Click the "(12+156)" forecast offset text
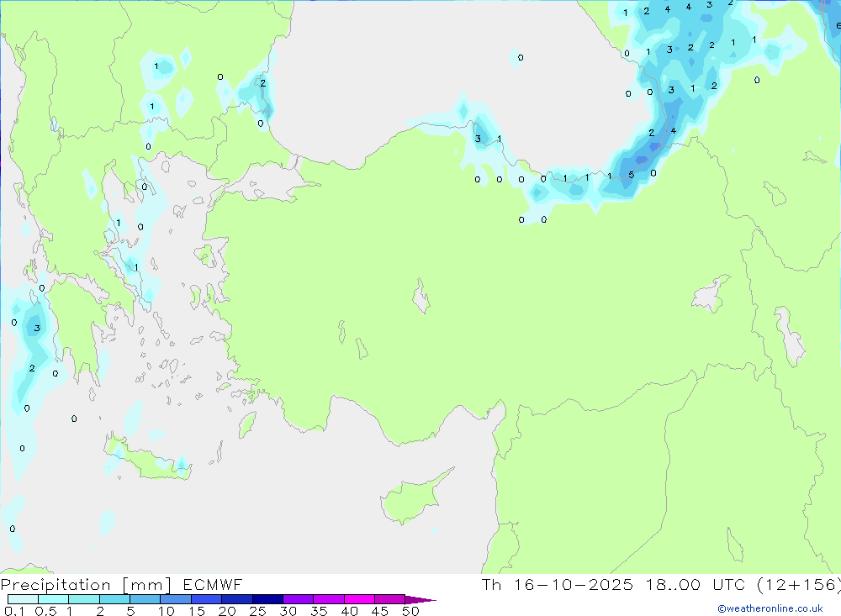 coord(798,585)
